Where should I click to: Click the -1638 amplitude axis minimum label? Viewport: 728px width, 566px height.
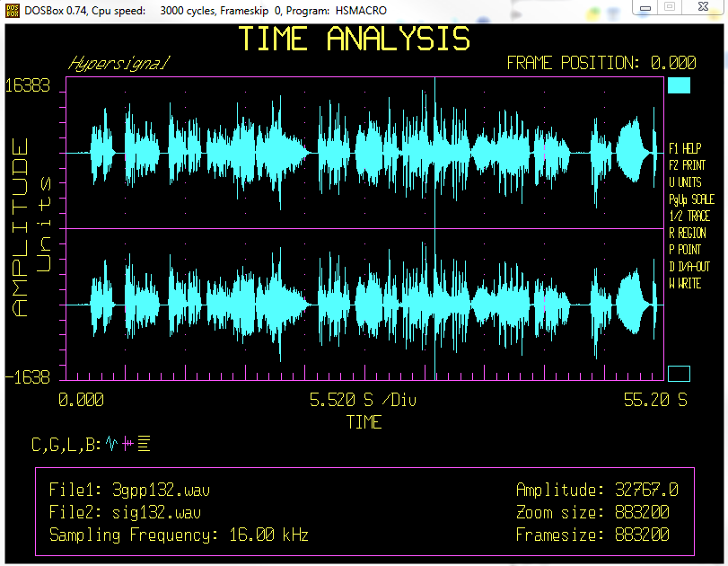[x=28, y=377]
